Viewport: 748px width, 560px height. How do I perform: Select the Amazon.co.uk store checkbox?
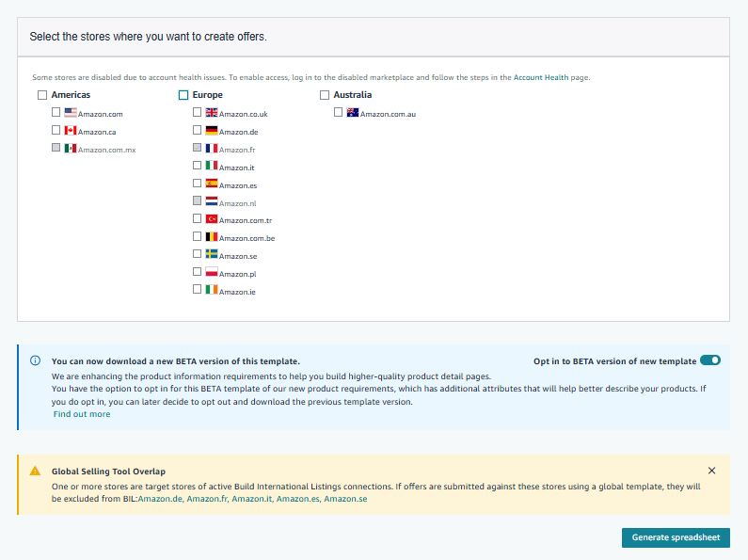(x=197, y=112)
